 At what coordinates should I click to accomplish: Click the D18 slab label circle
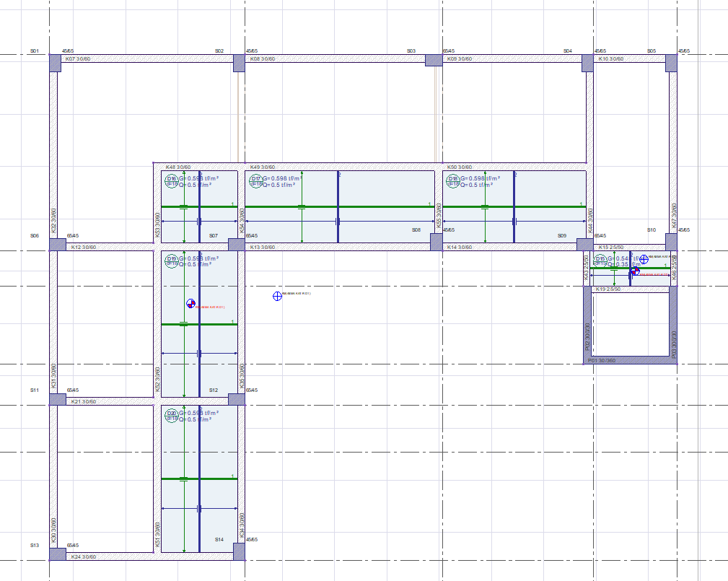453,178
